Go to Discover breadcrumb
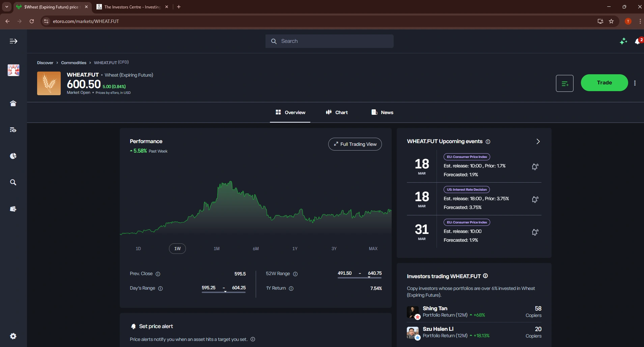The image size is (644, 347). coord(45,63)
